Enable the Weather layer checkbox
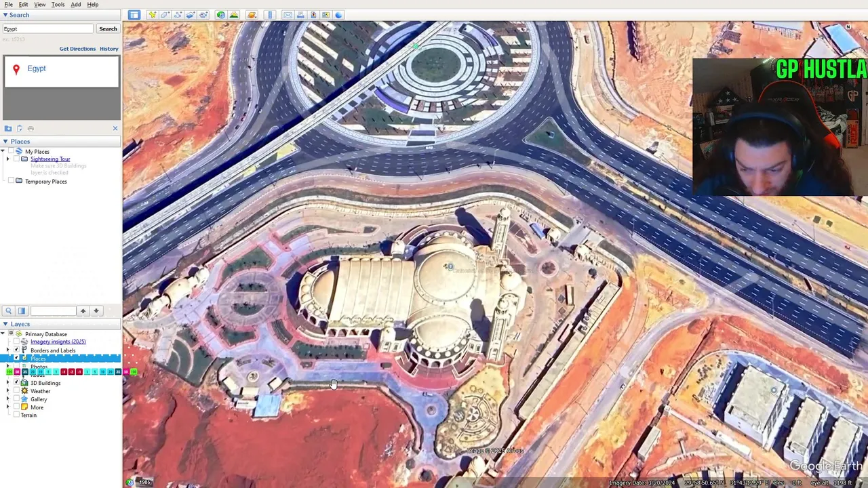Viewport: 868px width, 488px height. [x=16, y=390]
